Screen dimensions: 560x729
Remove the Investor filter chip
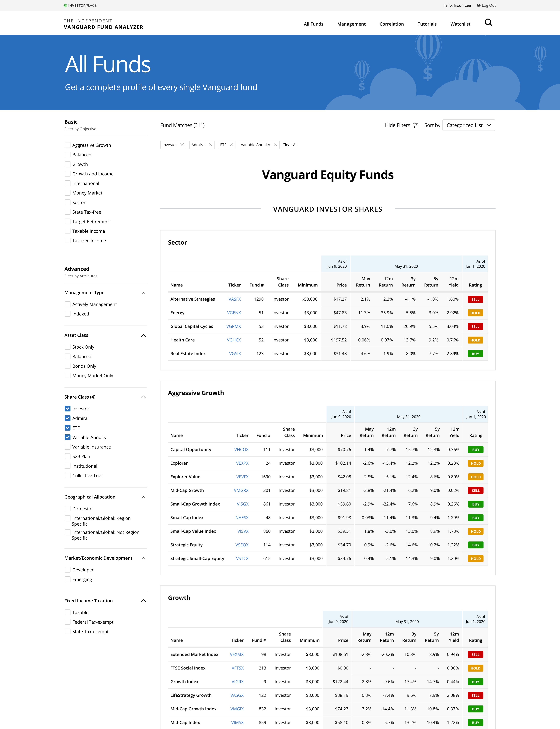click(x=182, y=145)
